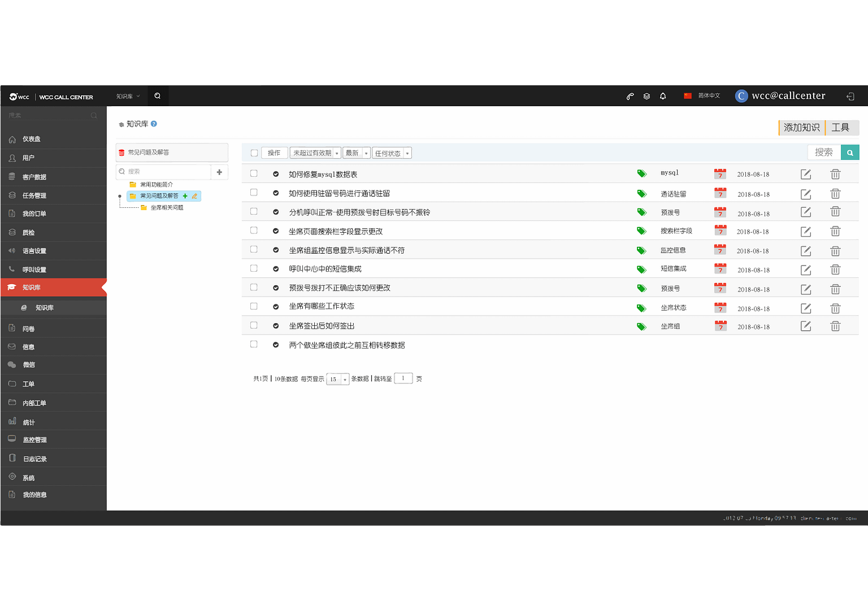Screen dimensions: 868x610
Task: Click the teal search magnifier button
Action: pyautogui.click(x=850, y=152)
